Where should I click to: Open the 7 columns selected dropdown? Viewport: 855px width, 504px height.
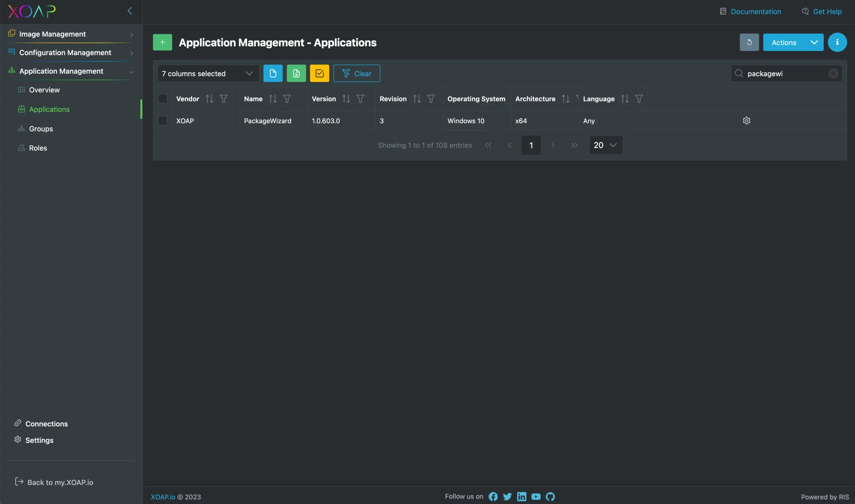(x=208, y=73)
